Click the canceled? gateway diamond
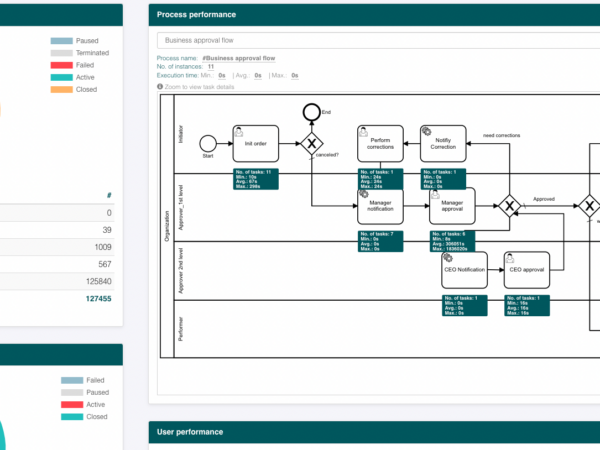Image resolution: width=600 pixels, height=450 pixels. point(311,143)
